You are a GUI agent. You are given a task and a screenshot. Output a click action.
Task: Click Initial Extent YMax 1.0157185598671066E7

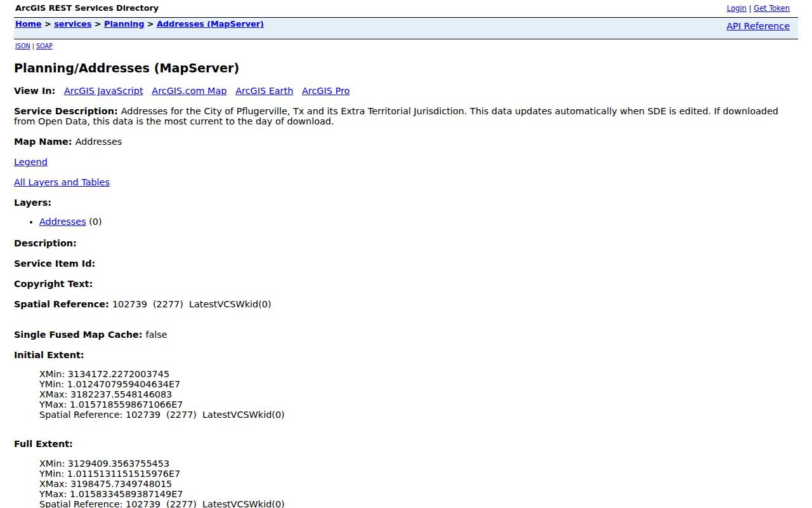click(111, 404)
